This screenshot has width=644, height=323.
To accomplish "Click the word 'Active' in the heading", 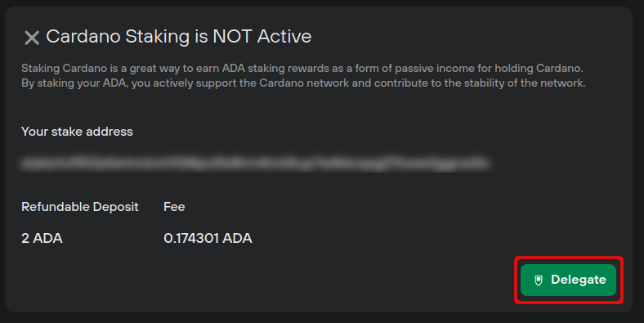I will pyautogui.click(x=284, y=36).
